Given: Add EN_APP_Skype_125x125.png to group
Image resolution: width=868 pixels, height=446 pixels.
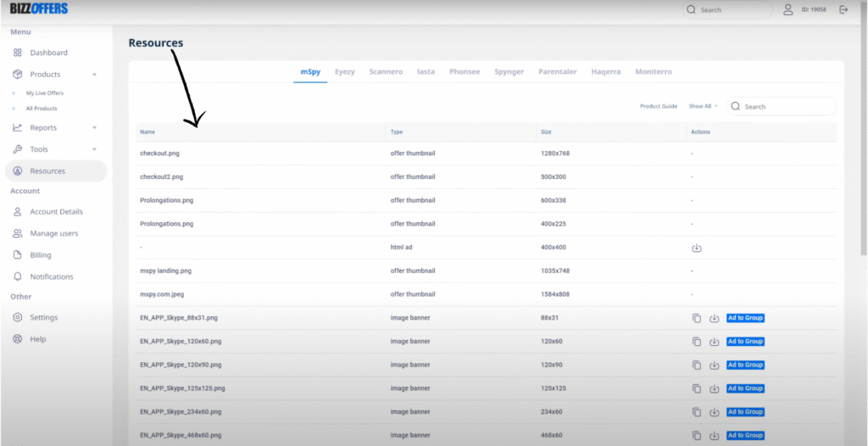Looking at the screenshot, I should [745, 388].
